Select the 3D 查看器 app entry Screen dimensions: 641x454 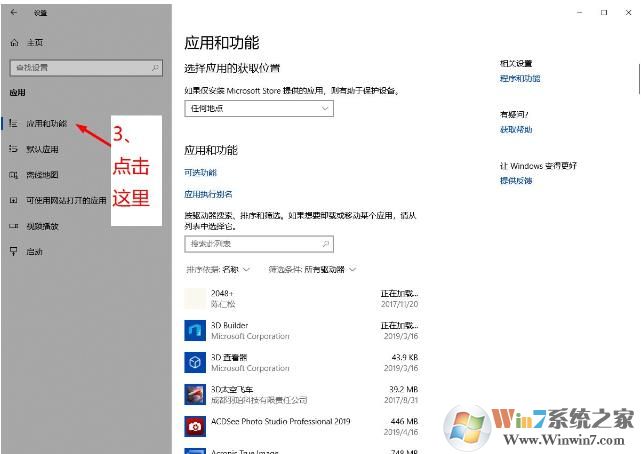pos(301,362)
